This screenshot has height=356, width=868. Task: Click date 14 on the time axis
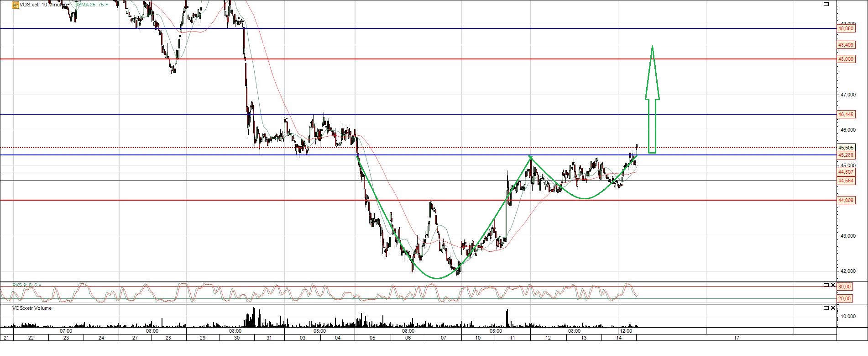[x=619, y=338]
